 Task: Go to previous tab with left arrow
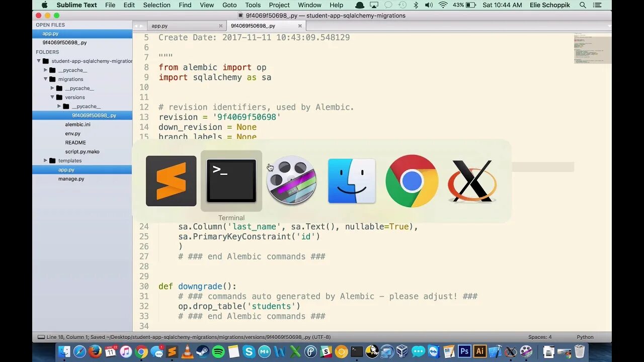point(136,26)
